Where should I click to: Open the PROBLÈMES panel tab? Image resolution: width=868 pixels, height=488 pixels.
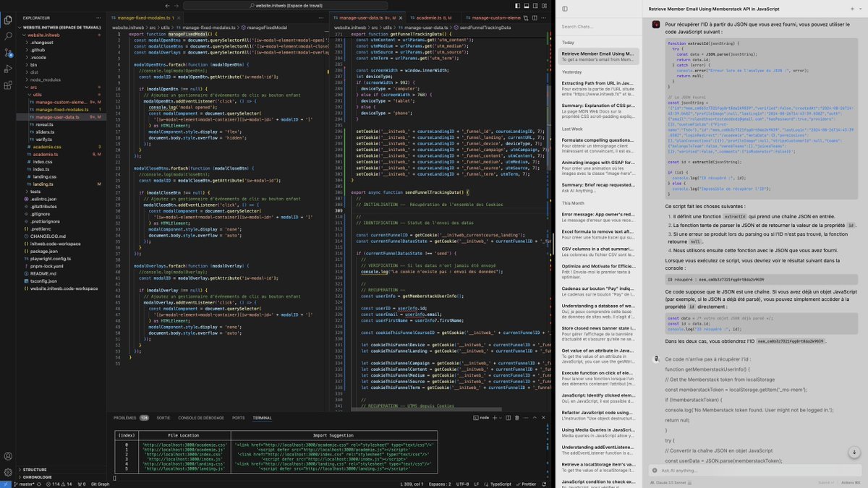(x=131, y=417)
